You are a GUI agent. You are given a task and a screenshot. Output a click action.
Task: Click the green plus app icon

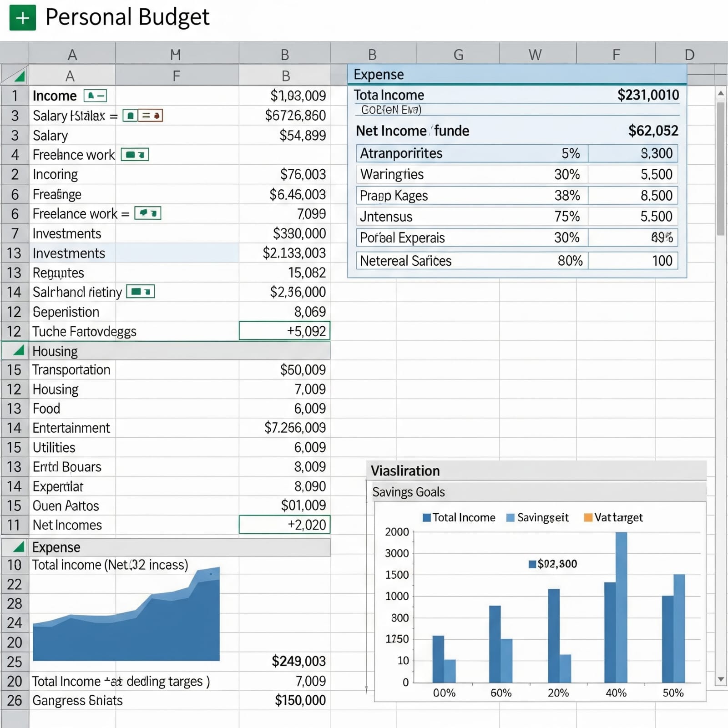22,18
